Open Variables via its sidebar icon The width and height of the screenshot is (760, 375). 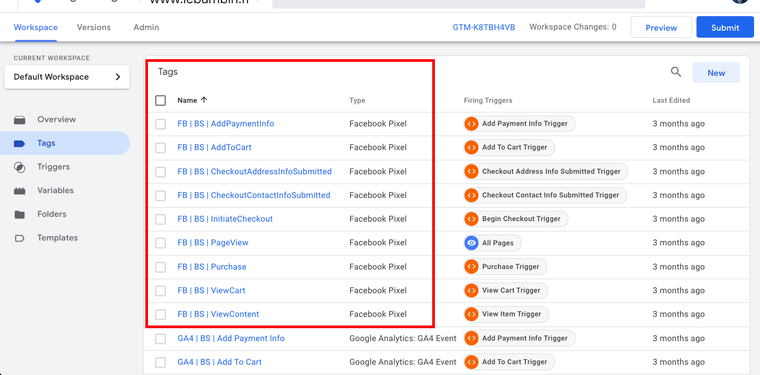(19, 191)
